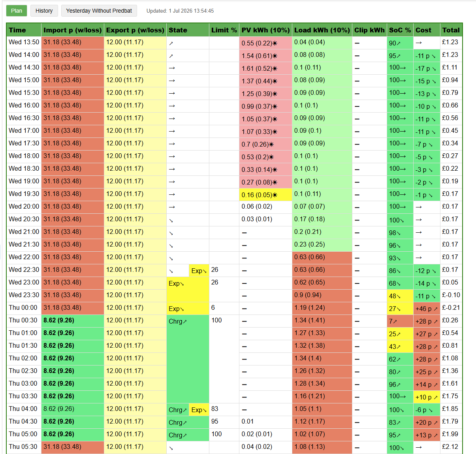Image resolution: width=476 pixels, height=454 pixels.
Task: Click the Exp state cell at Wed 22:30
Action: point(199,271)
